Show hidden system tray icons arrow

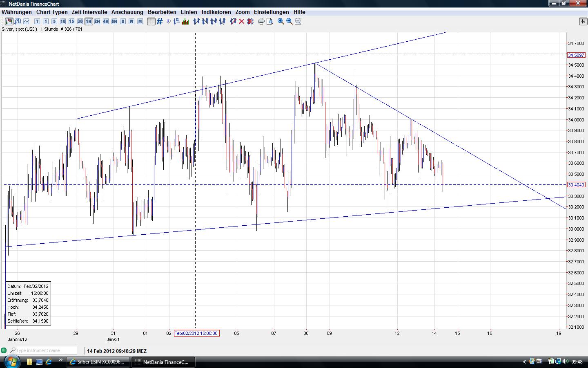tap(525, 361)
